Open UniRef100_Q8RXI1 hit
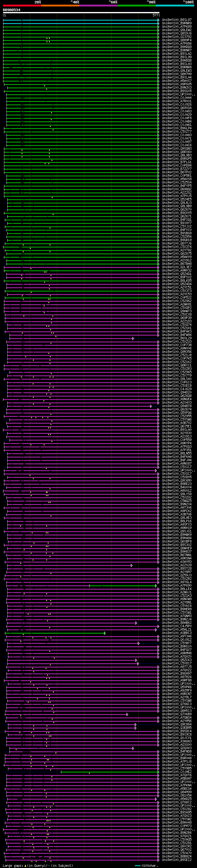Screen dimensions: 197x868 [x=177, y=365]
